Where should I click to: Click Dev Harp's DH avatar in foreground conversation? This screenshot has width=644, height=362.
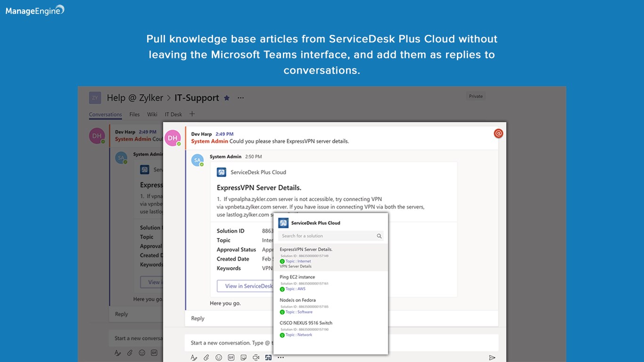[173, 138]
